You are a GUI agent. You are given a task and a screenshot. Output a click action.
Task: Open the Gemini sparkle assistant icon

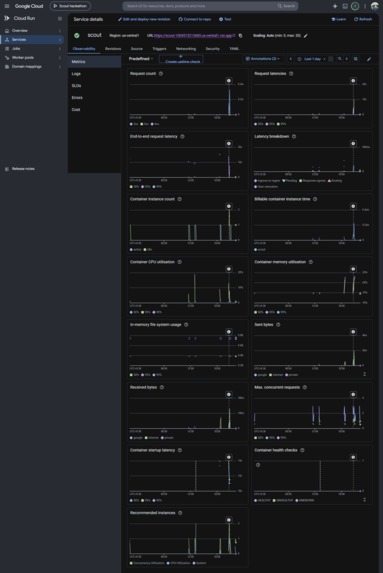335,6
